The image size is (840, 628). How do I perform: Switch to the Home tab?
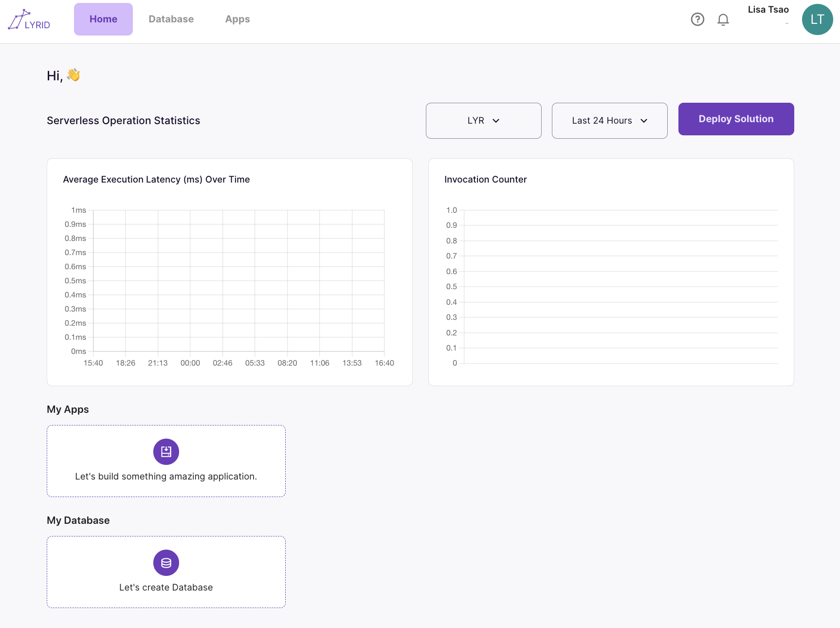(103, 19)
